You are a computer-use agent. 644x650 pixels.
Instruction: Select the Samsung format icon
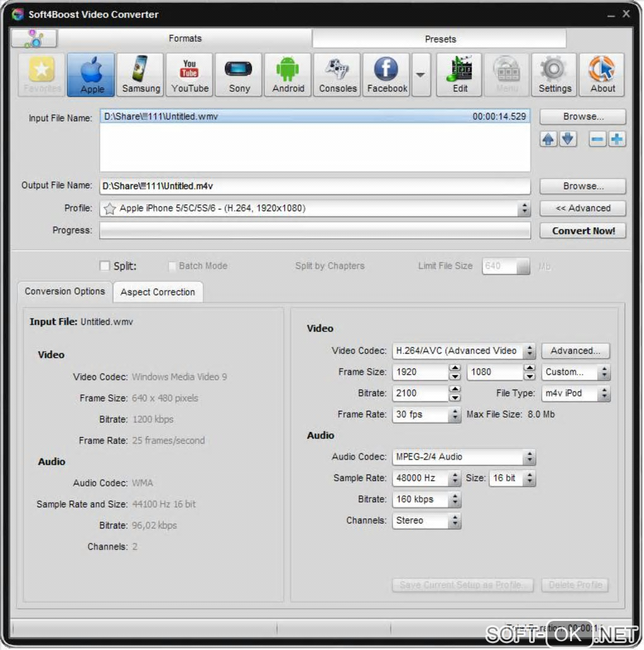tap(141, 75)
